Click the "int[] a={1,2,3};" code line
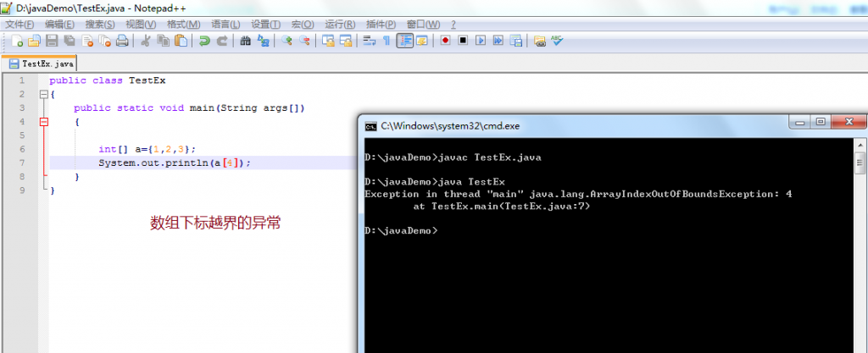 click(x=147, y=149)
